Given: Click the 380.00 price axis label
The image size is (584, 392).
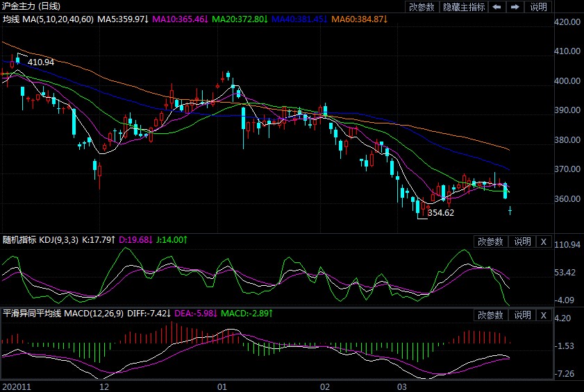Looking at the screenshot, I should [567, 140].
